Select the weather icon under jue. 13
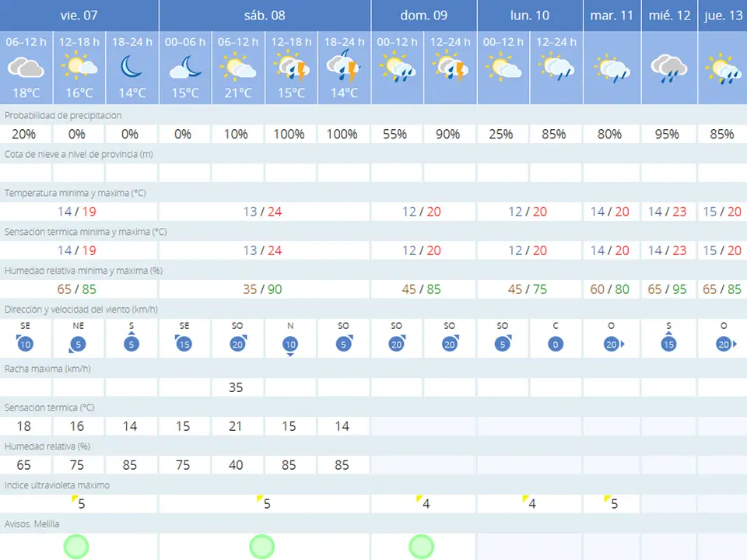Image resolution: width=747 pixels, height=560 pixels. (x=723, y=69)
